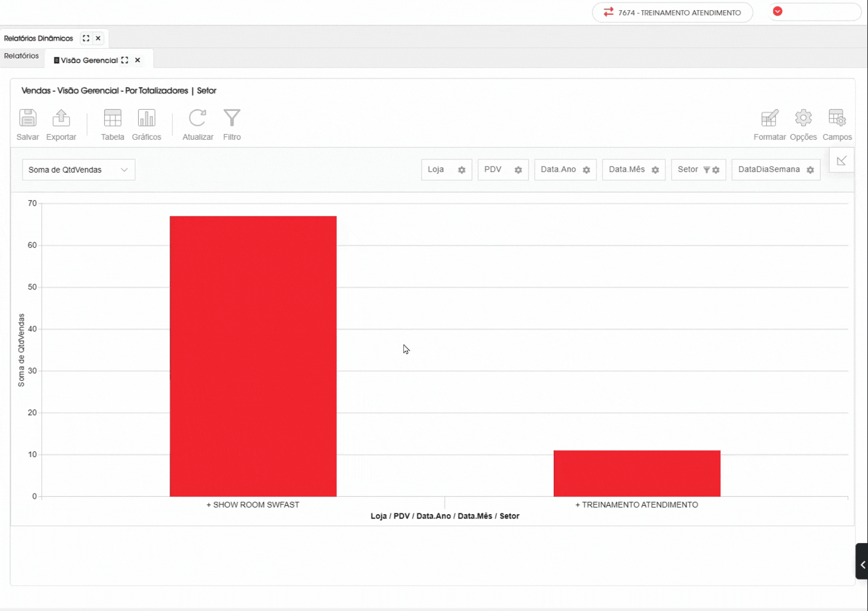Click the red dropdown circle icon
868x611 pixels.
pyautogui.click(x=777, y=11)
